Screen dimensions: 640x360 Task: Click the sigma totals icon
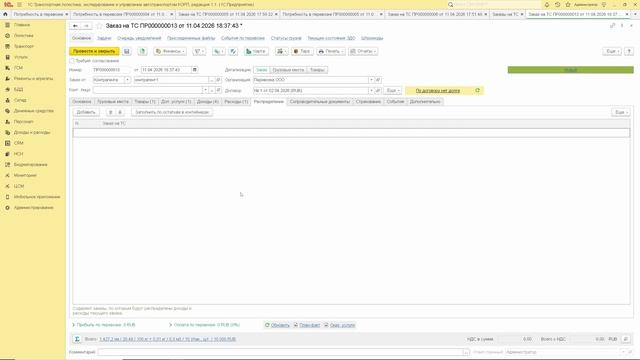(x=77, y=339)
